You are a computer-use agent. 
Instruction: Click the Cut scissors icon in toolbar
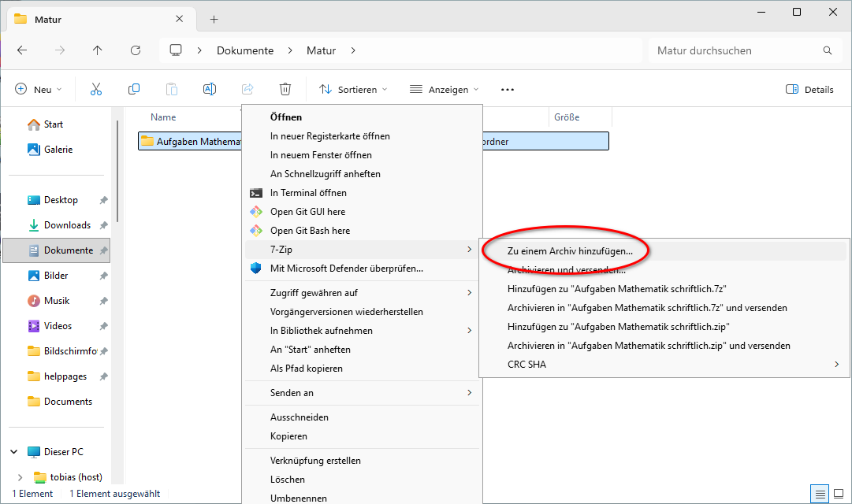(96, 90)
